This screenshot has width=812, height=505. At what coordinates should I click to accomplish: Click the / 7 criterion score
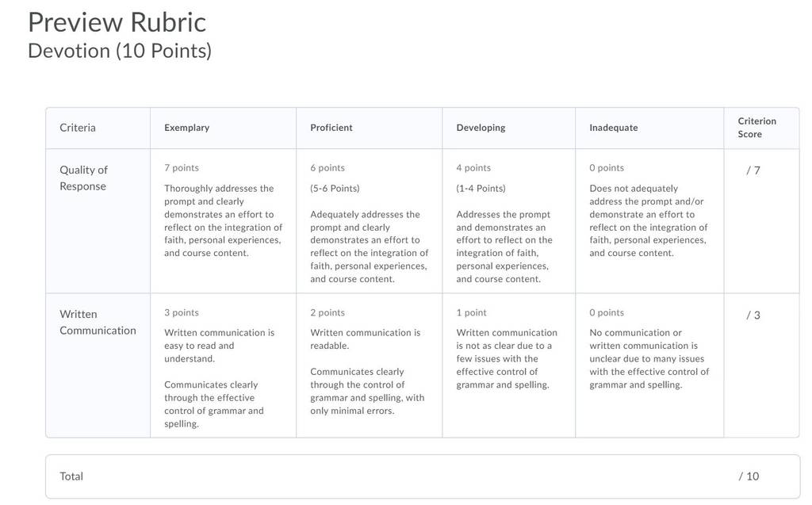(x=753, y=170)
